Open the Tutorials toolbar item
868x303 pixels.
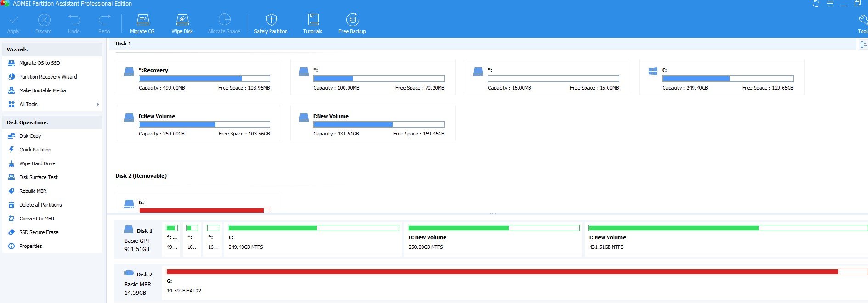(x=313, y=24)
